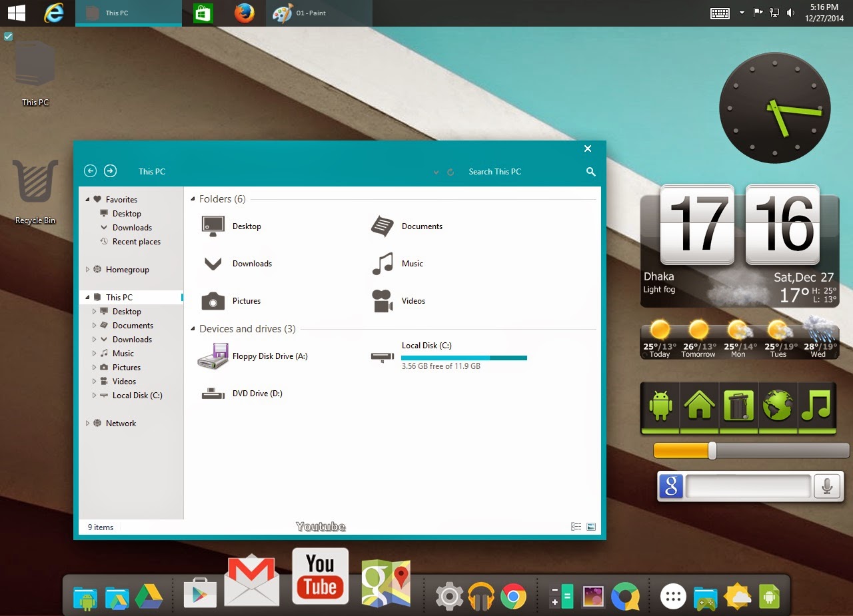
Task: Open DVD Drive (D:)
Action: (x=242, y=394)
